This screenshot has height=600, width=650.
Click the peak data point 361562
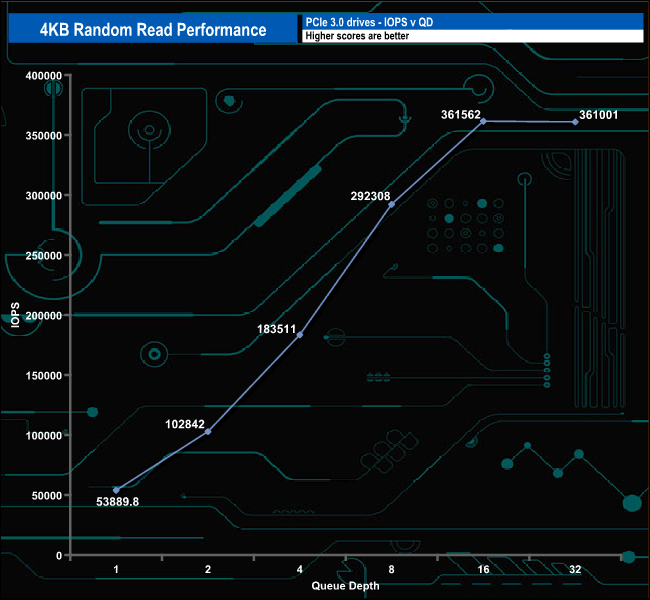[483, 121]
